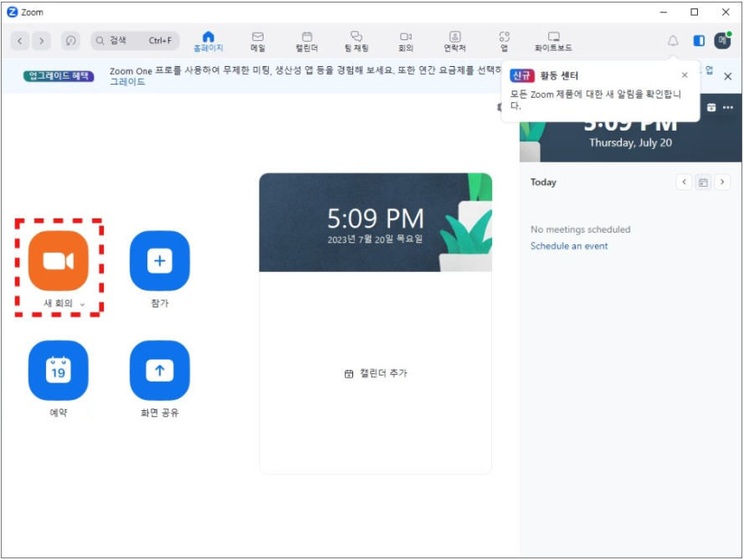
Task: Open the Apps (앱) tab
Action: click(504, 41)
